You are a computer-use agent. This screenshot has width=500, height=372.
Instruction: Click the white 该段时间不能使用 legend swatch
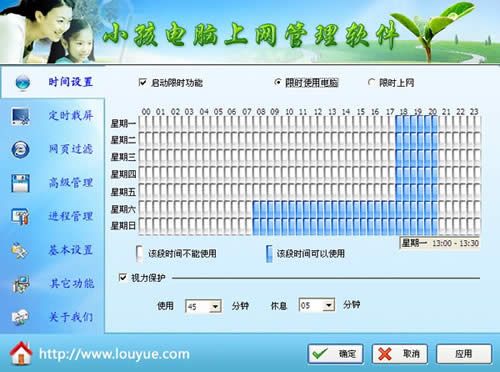pos(139,254)
